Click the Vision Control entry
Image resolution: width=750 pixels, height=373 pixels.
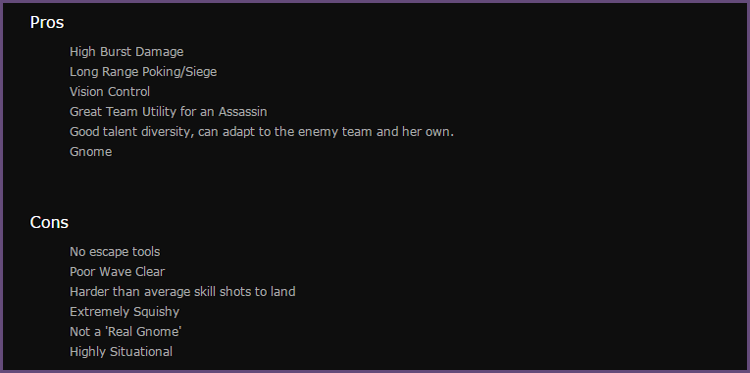tap(110, 92)
